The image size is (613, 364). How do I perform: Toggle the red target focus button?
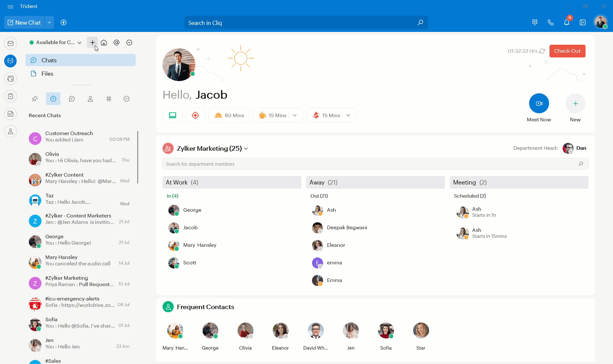tap(195, 115)
